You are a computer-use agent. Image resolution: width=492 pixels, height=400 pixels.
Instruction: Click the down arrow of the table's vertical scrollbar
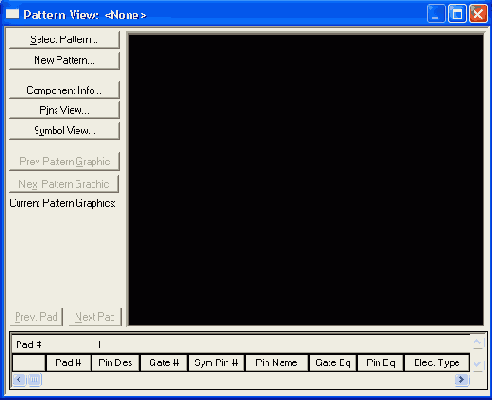477,364
